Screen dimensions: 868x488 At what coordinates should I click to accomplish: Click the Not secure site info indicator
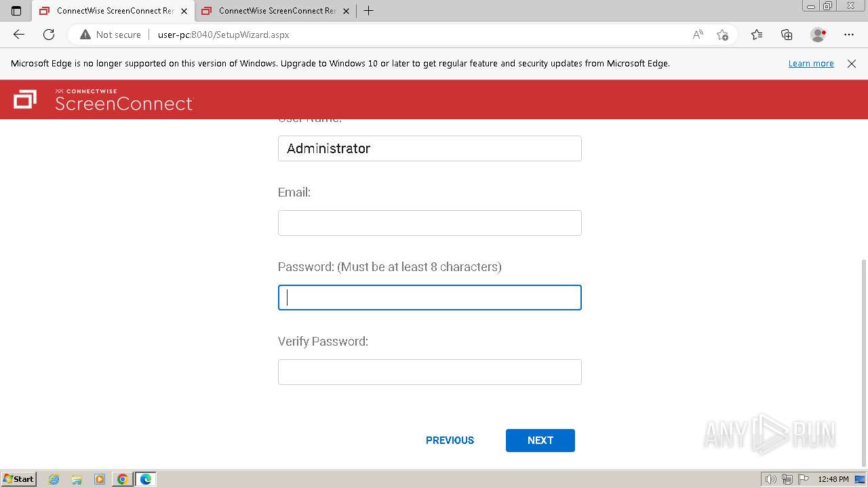click(111, 35)
